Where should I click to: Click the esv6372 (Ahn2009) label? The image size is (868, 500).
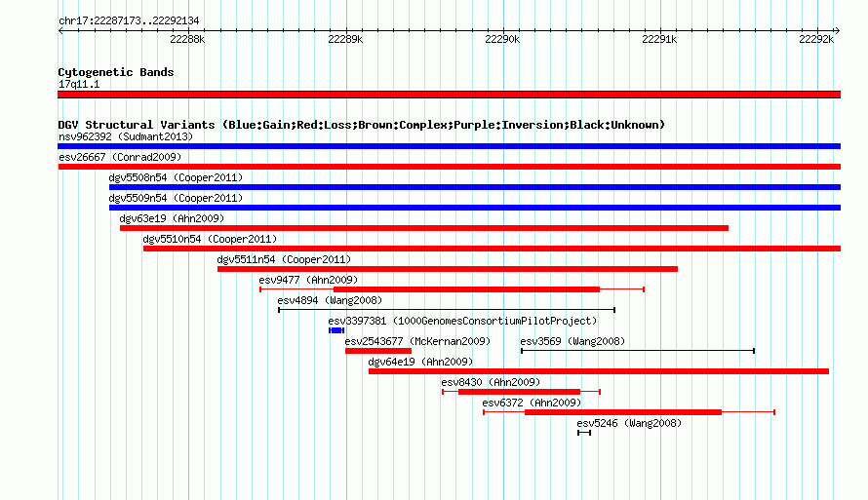click(532, 403)
